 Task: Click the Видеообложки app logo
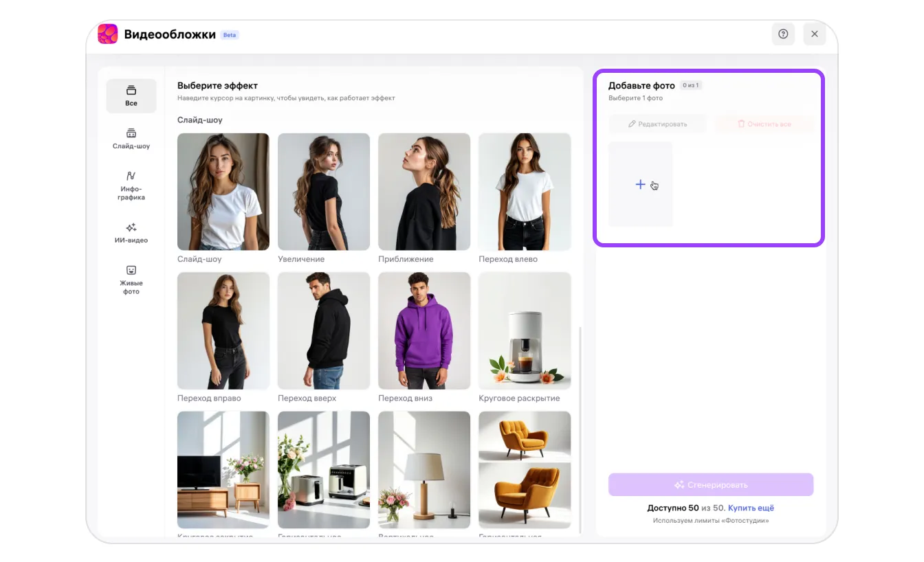[x=108, y=34]
